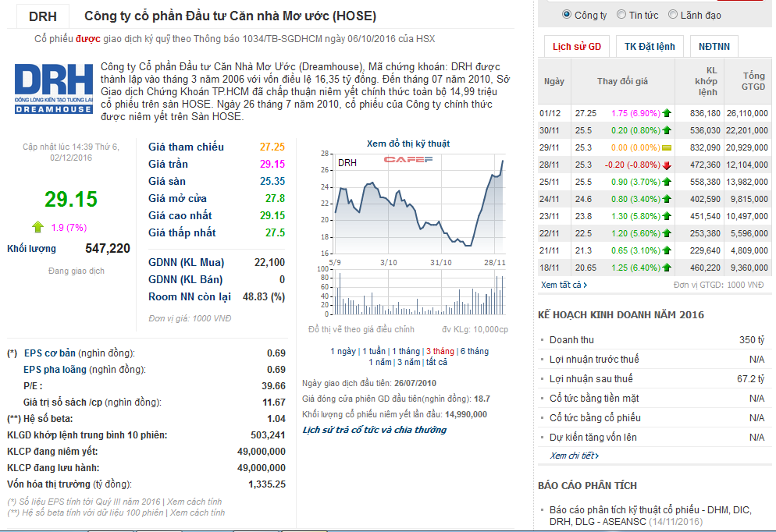
Task: Click the DRH price chart area
Action: tap(418, 204)
